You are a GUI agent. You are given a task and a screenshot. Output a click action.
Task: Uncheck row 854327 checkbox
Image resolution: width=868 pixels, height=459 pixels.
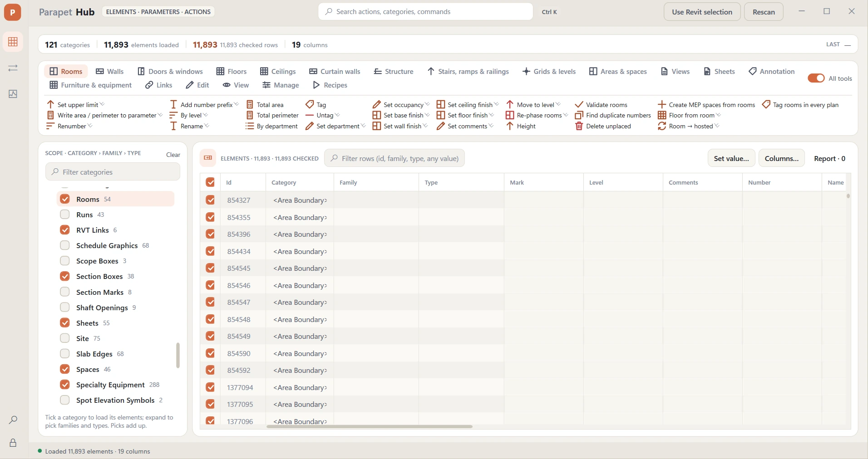coord(210,200)
